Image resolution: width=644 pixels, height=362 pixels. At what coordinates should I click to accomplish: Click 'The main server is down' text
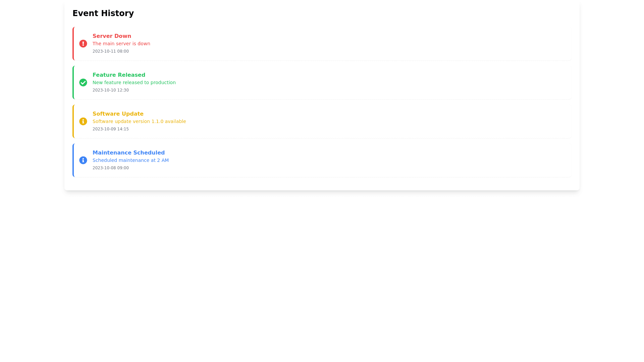pos(121,44)
